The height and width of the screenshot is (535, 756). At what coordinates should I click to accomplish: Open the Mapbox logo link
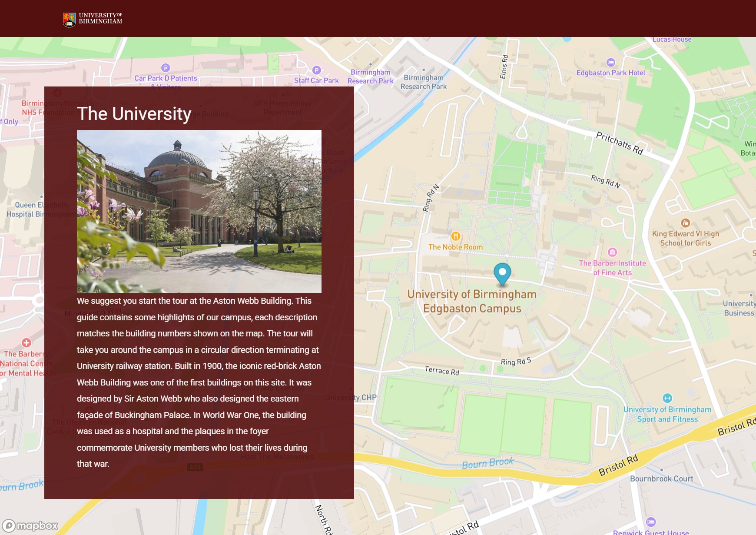(x=30, y=526)
